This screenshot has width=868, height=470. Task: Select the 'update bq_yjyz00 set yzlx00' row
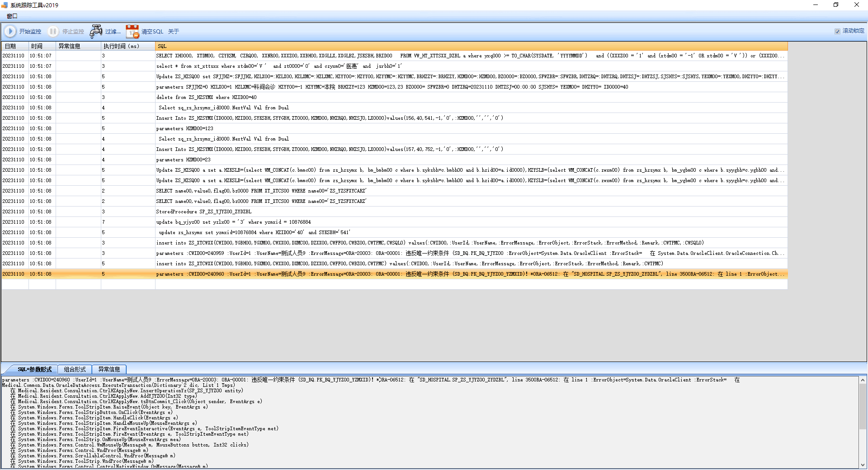394,222
